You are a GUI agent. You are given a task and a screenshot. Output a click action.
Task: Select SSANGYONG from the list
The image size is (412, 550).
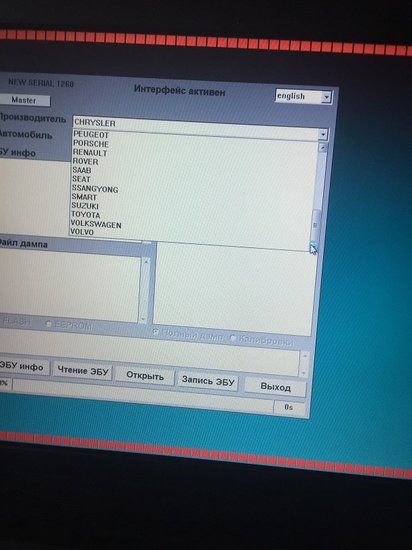click(95, 189)
